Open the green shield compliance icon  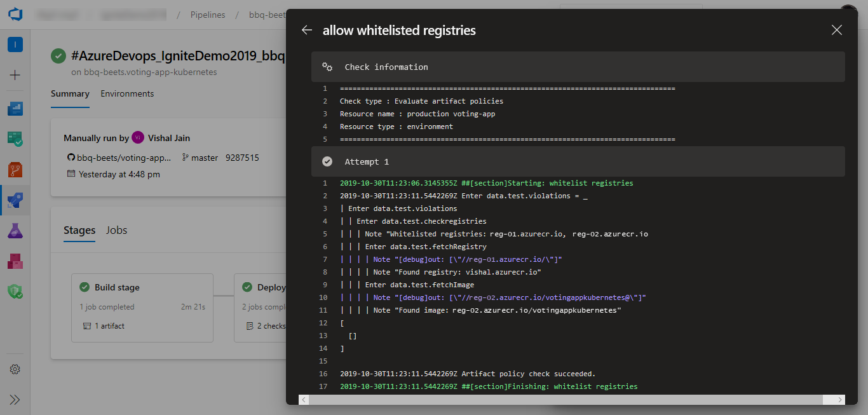tap(14, 292)
